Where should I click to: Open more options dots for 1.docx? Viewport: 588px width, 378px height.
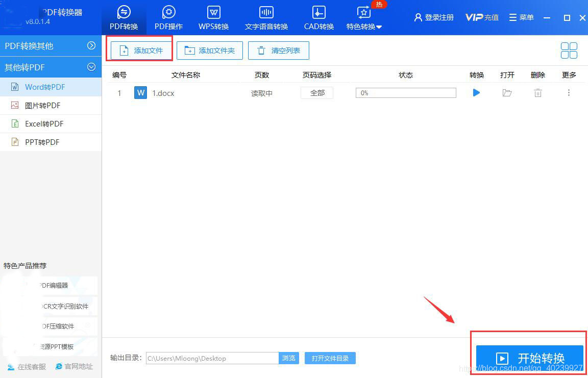point(569,92)
